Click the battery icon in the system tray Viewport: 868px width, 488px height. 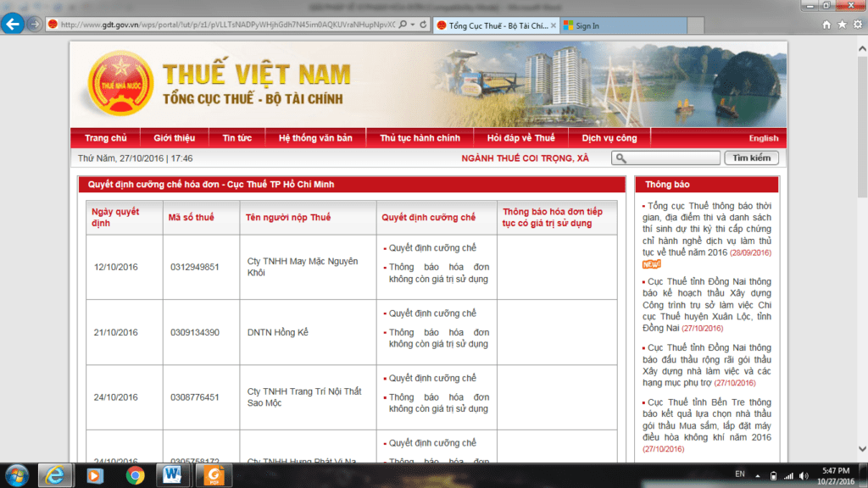point(773,476)
